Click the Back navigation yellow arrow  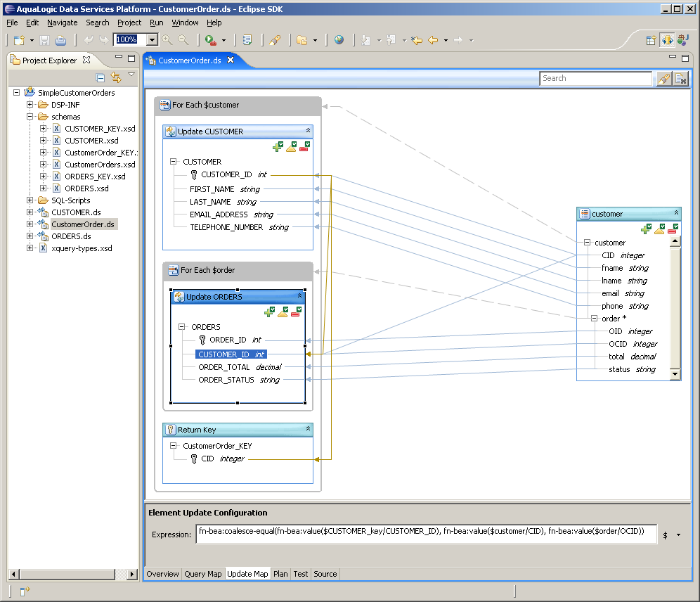[x=433, y=40]
